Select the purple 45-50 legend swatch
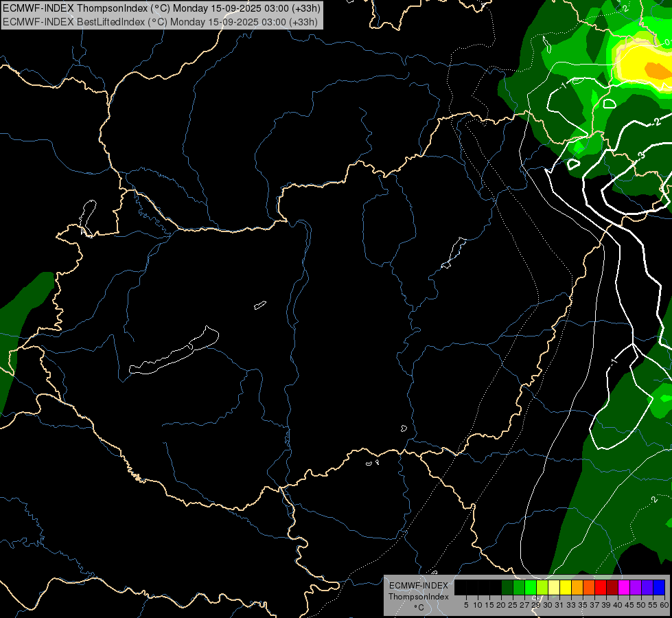 (x=635, y=587)
